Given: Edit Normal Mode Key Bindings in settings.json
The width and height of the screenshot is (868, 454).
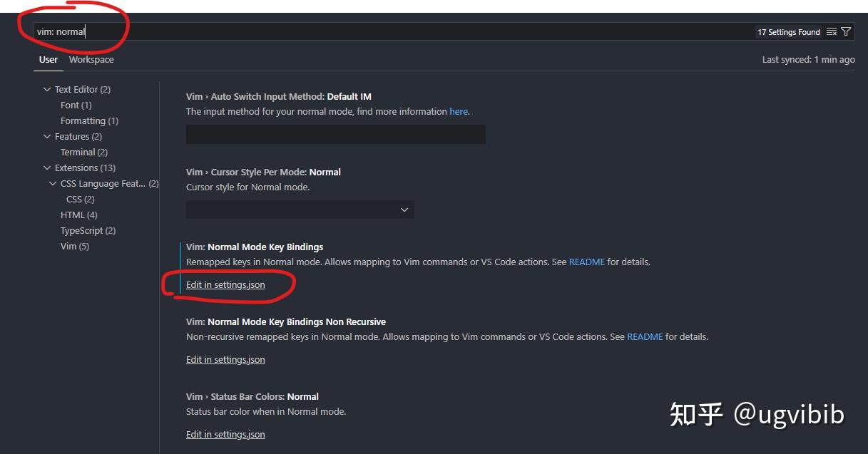Looking at the screenshot, I should click(225, 285).
